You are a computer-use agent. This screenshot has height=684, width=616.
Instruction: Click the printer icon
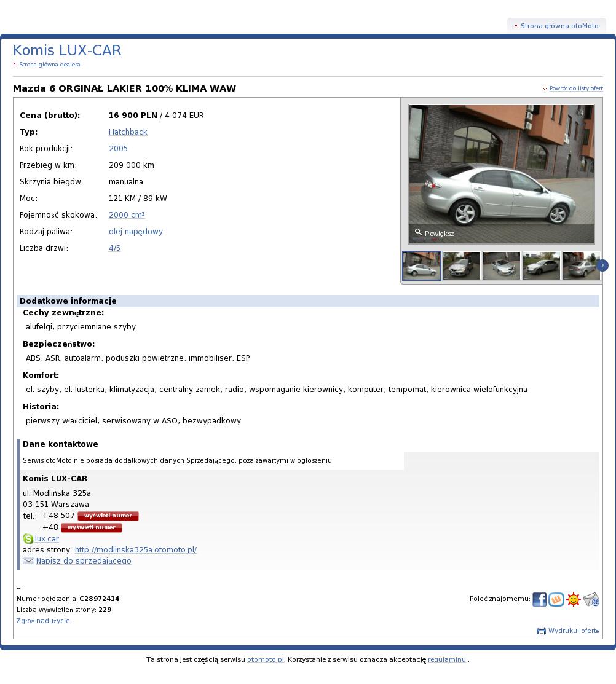click(x=542, y=631)
